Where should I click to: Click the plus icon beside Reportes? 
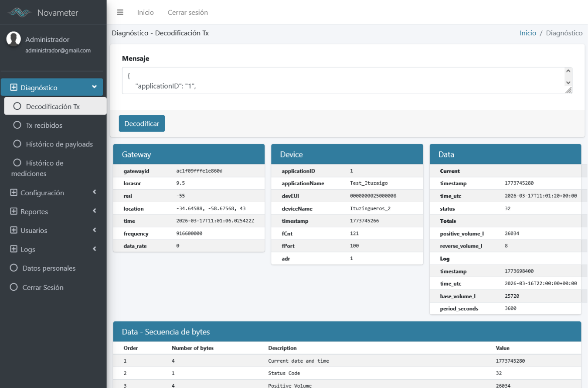click(14, 211)
